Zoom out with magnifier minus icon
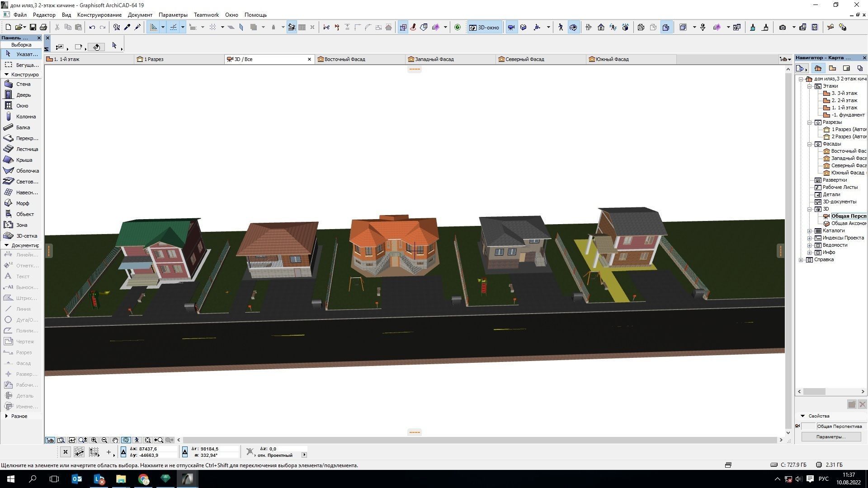This screenshot has height=488, width=868. [104, 440]
